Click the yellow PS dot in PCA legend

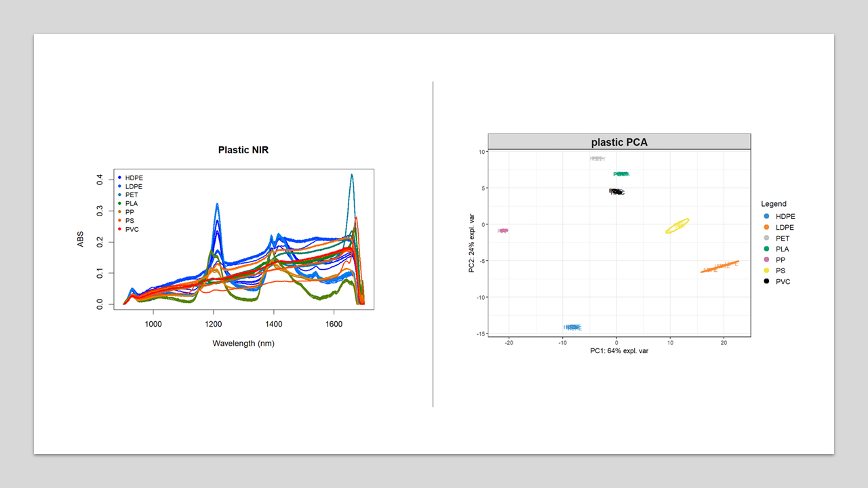point(766,271)
